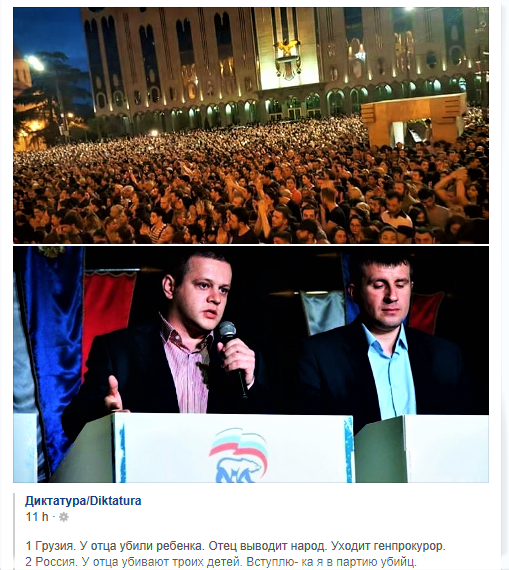Click the blank white podium on the right
The width and height of the screenshot is (509, 570).
(x=422, y=449)
